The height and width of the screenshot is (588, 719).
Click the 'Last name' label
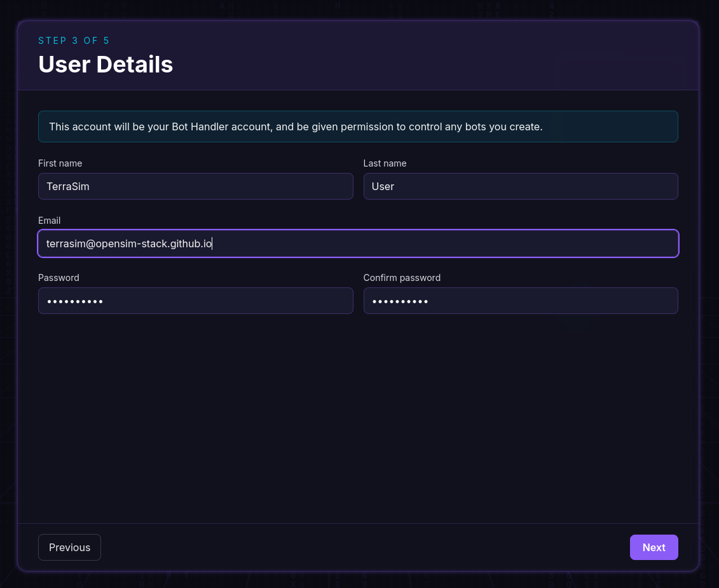[x=385, y=163]
